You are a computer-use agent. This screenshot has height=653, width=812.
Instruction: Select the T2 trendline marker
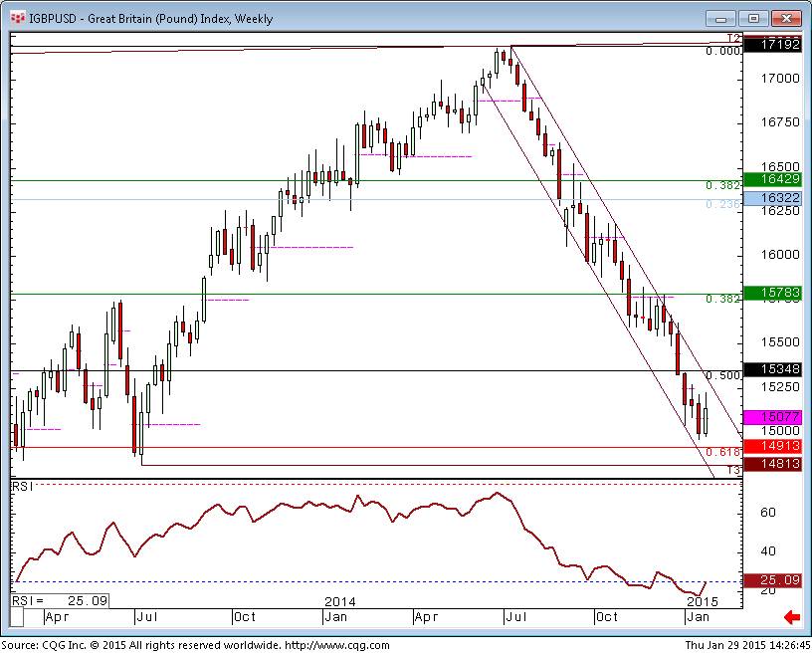tap(731, 38)
